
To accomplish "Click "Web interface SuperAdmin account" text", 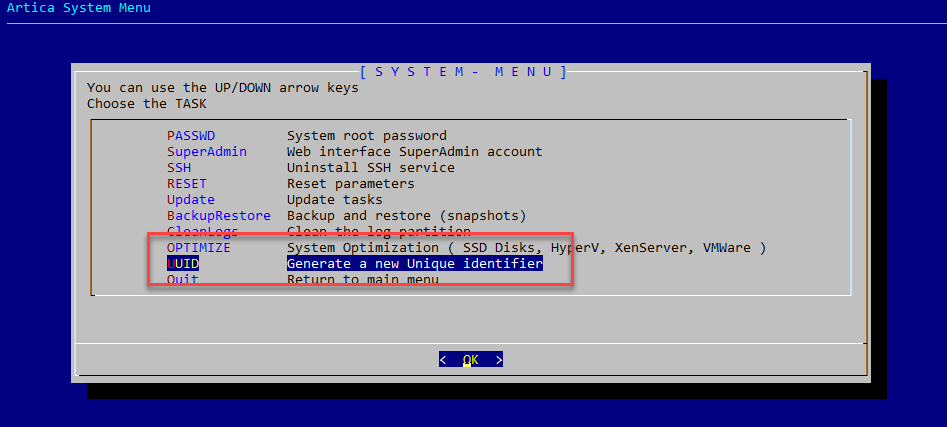I will pyautogui.click(x=415, y=152).
